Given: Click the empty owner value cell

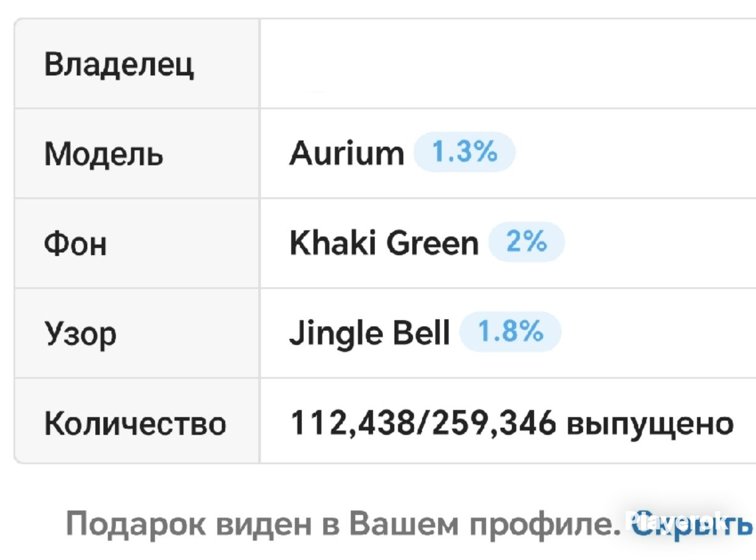Looking at the screenshot, I should coord(508,64).
